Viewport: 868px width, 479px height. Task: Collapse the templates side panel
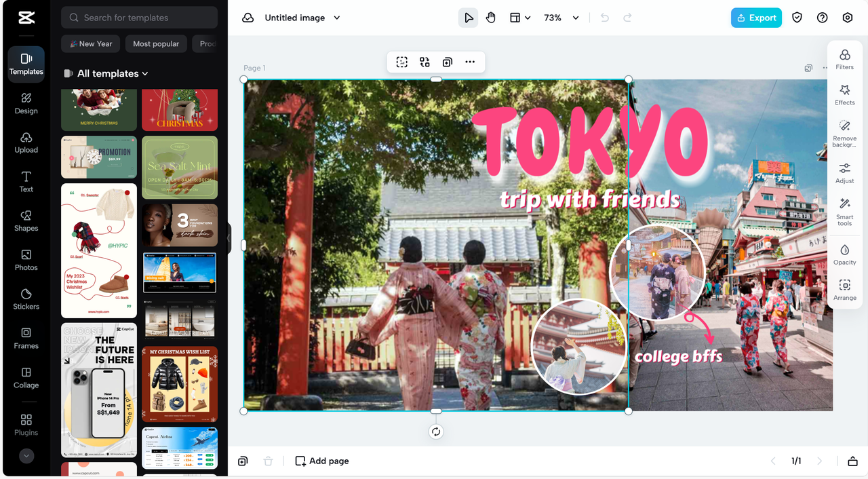pyautogui.click(x=229, y=239)
